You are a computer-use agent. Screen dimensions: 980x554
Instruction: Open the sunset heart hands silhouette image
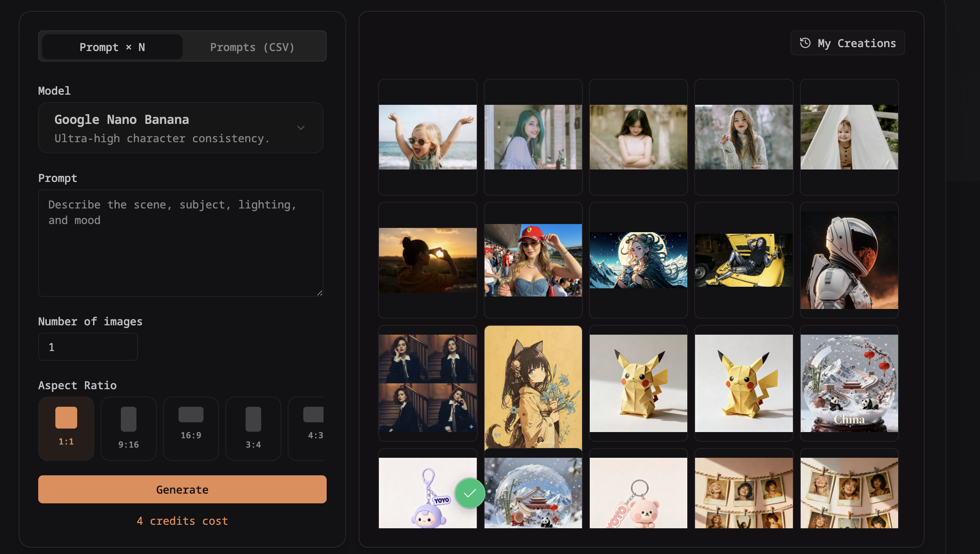[428, 260]
